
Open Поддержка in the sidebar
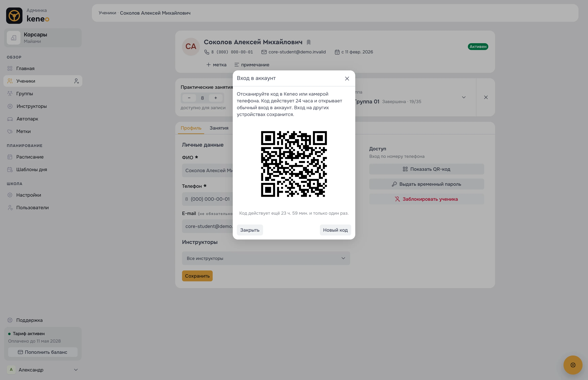pos(43,320)
